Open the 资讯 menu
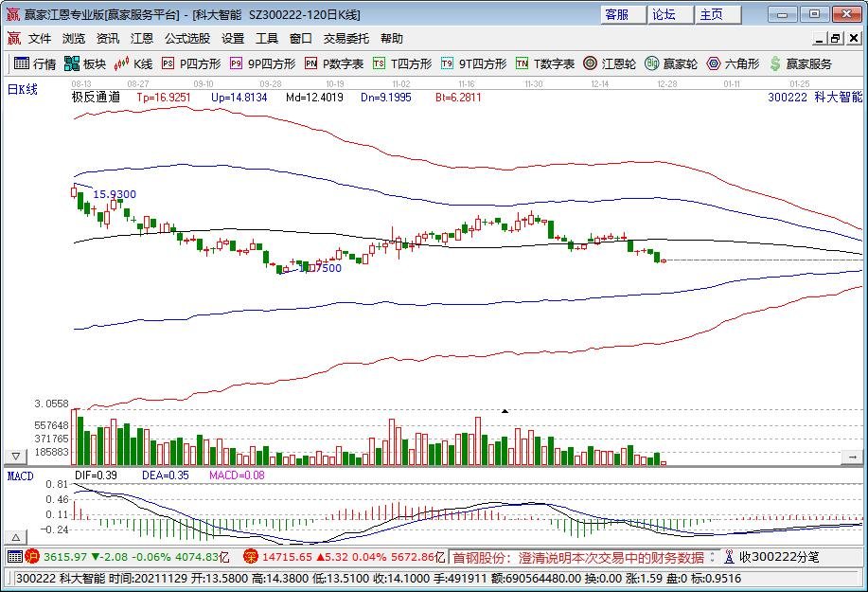The width and height of the screenshot is (868, 592). [107, 39]
